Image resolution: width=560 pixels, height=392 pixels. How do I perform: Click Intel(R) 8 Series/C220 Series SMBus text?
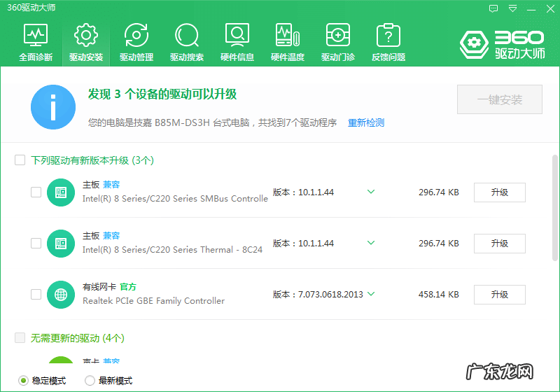(175, 199)
